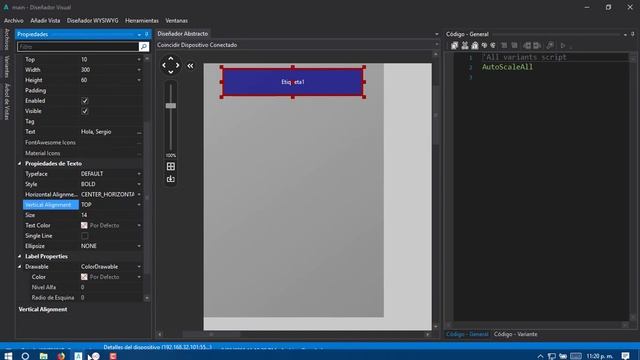
Task: Collapse the Propiedades de Texto section
Action: tap(20, 164)
